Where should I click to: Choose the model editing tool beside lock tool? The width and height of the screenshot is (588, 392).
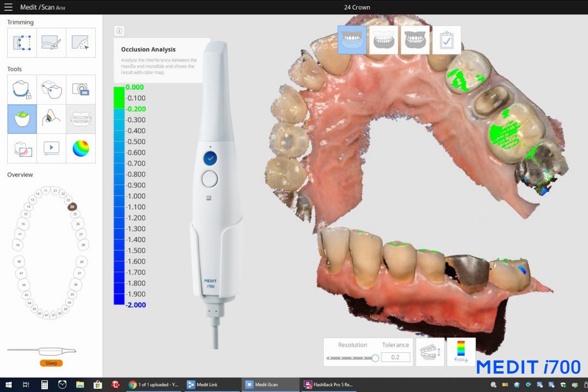(x=51, y=89)
